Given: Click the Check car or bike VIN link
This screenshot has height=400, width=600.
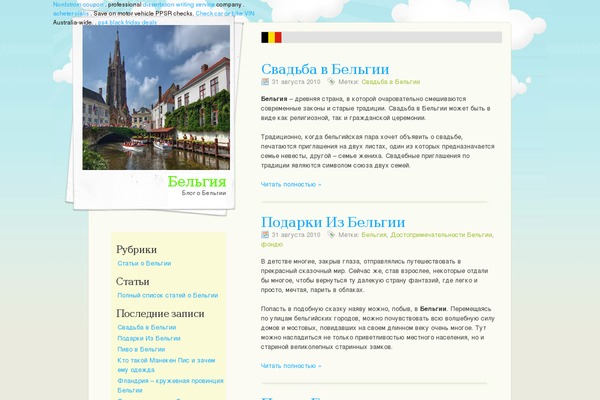Looking at the screenshot, I should click(x=225, y=13).
